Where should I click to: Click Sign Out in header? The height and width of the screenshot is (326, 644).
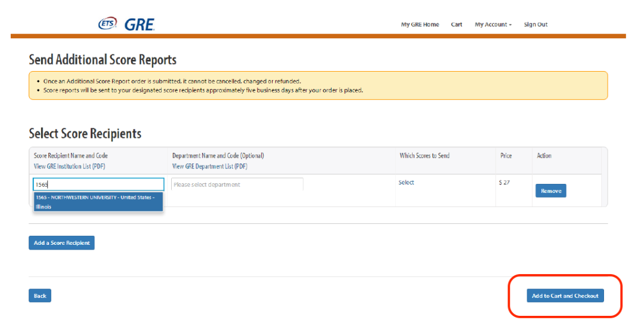click(x=535, y=24)
